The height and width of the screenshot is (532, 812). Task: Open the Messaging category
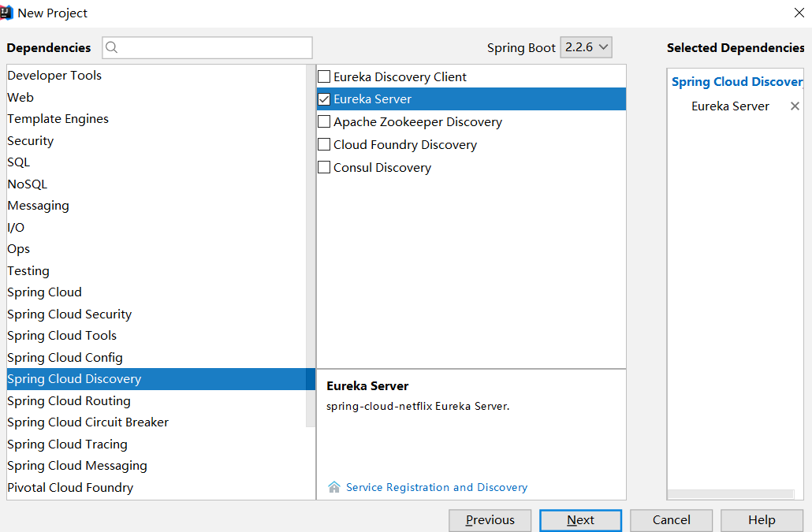(156, 206)
